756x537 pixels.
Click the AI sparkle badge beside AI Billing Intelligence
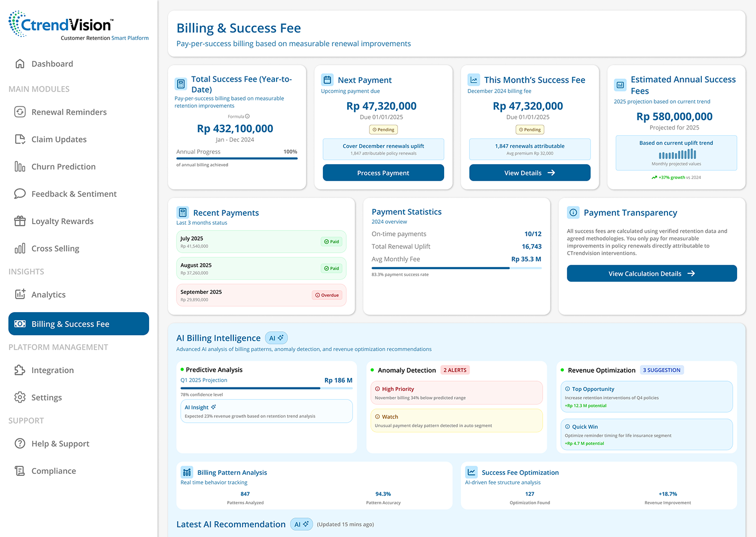(276, 338)
